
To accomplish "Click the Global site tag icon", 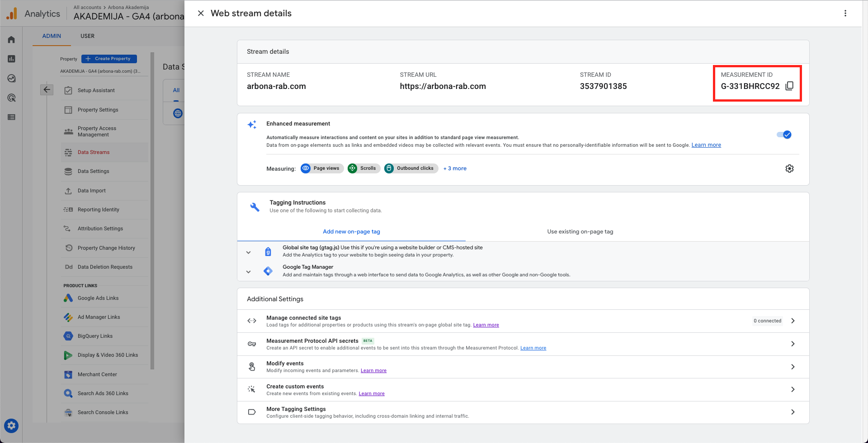I will (x=268, y=252).
